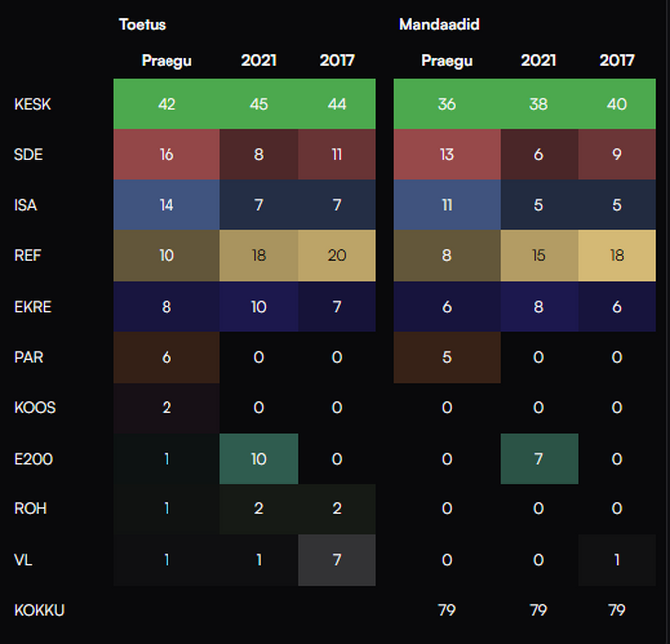
Task: Select the KOOS party row label
Action: pyautogui.click(x=35, y=408)
